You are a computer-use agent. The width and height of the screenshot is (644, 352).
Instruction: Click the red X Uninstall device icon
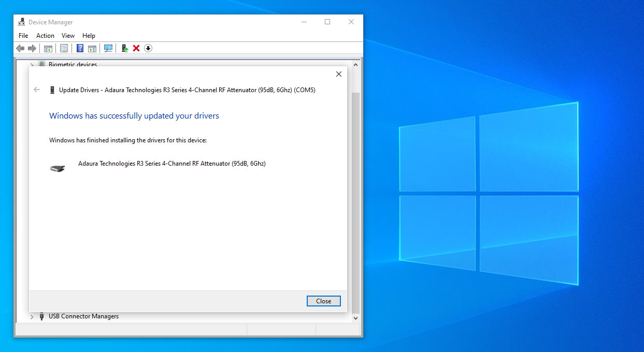pos(136,48)
